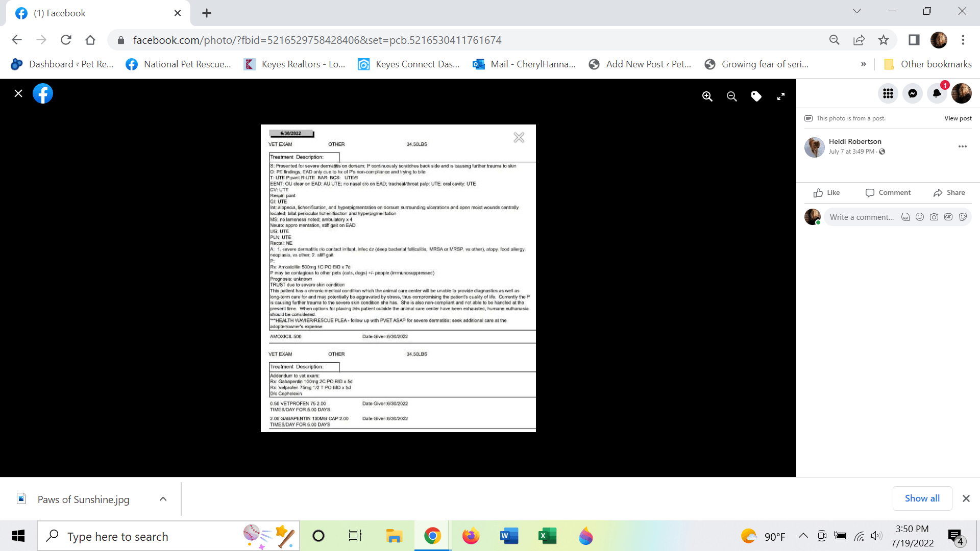
Task: Zoom in on the photo
Action: tap(707, 96)
